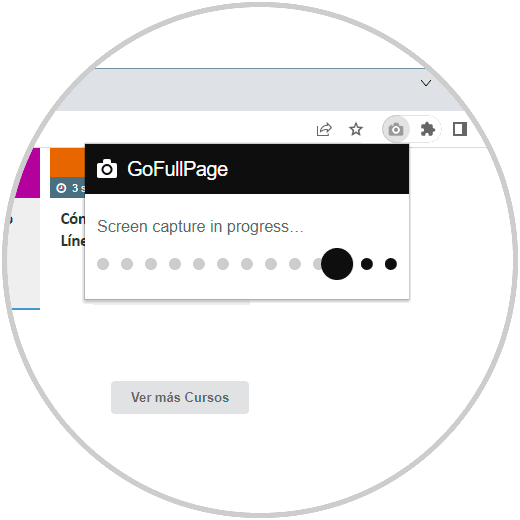
Task: Open the course title starting with Cóm
Action: tap(73, 230)
